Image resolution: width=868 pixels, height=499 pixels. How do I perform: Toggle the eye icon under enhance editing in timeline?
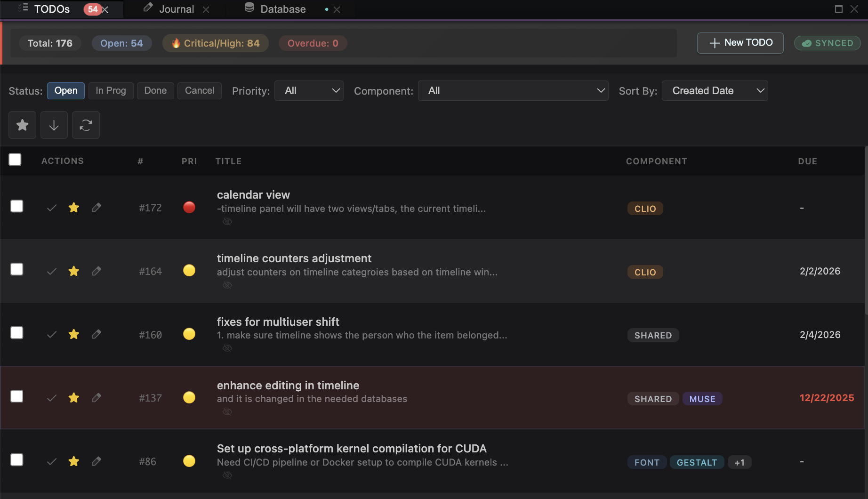click(227, 411)
